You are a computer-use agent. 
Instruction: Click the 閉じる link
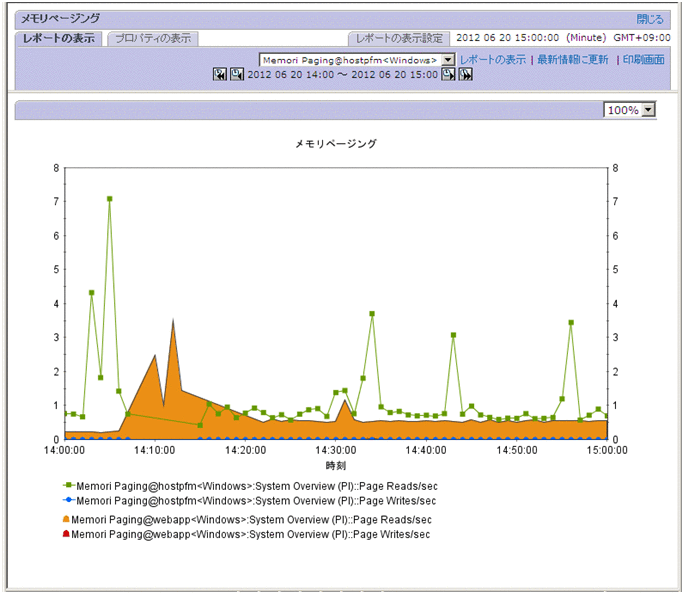[649, 19]
